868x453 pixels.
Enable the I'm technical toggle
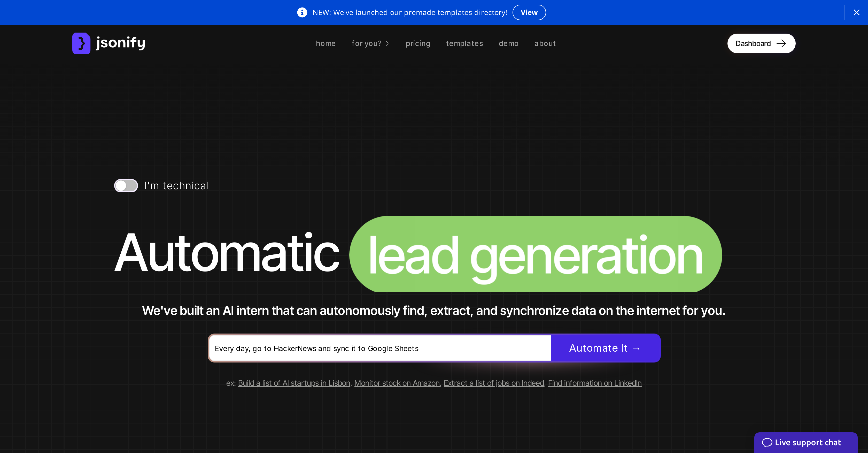[x=126, y=185]
